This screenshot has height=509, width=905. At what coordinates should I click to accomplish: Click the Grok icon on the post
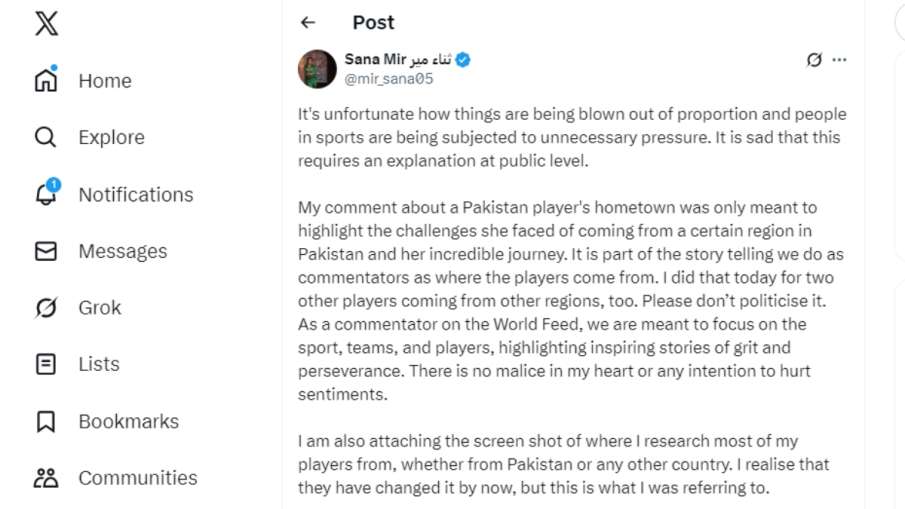(814, 60)
